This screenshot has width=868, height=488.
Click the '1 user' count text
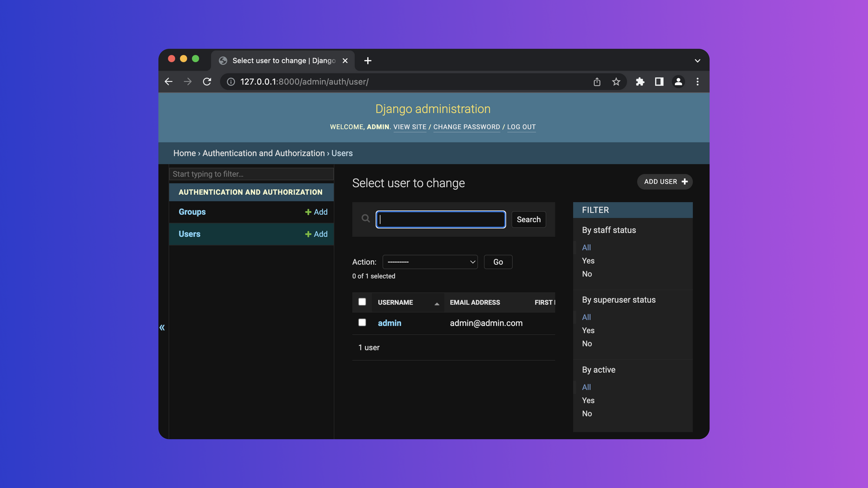(x=369, y=347)
